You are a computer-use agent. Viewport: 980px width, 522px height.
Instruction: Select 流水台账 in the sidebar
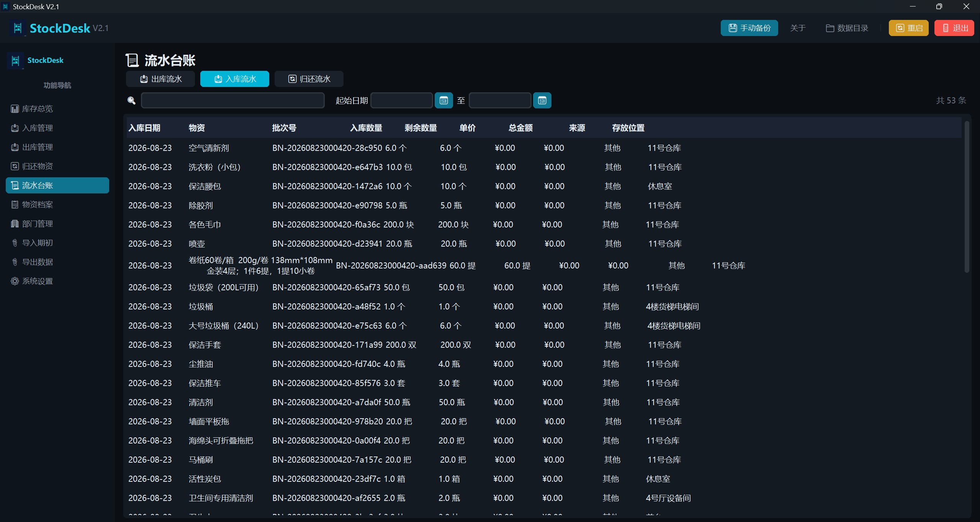tap(57, 185)
